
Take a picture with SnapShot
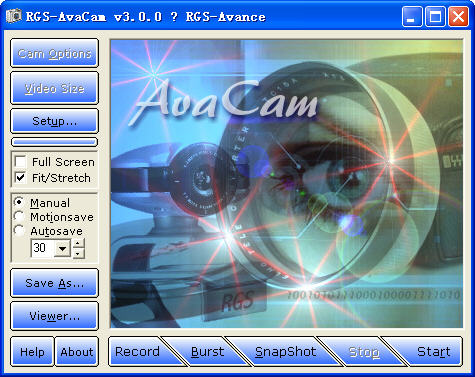pos(285,352)
